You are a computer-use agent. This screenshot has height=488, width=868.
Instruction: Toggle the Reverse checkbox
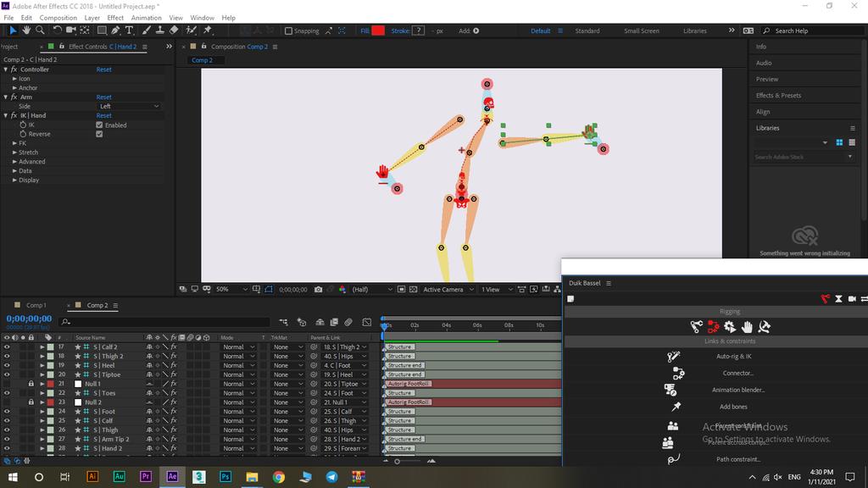click(99, 134)
